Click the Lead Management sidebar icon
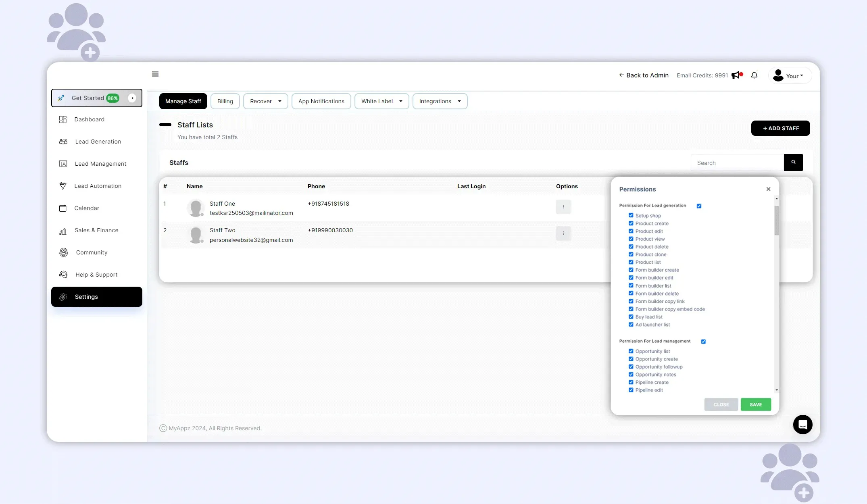This screenshot has height=504, width=867. [63, 164]
